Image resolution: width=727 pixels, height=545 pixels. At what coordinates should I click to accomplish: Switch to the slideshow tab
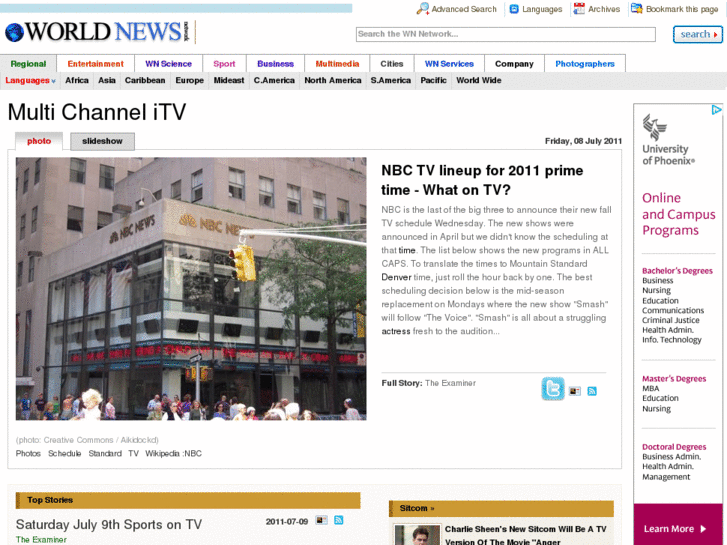(102, 141)
